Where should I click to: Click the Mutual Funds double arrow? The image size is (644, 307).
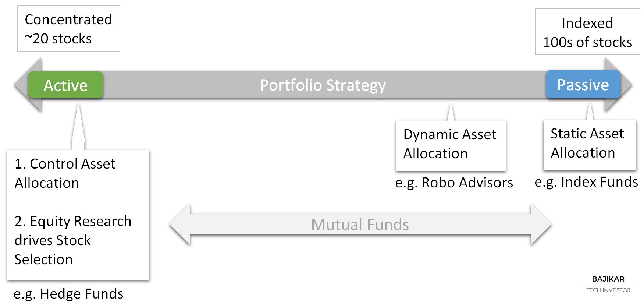tap(360, 225)
